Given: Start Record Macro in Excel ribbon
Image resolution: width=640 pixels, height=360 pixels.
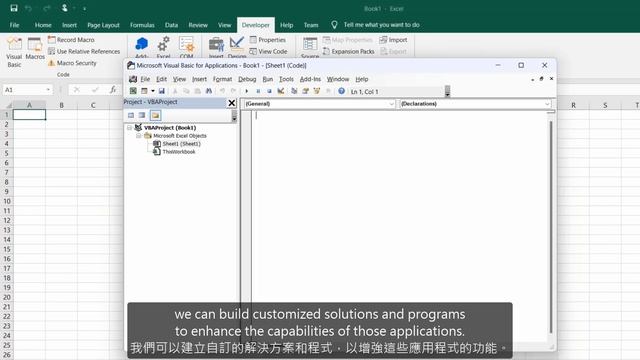Looking at the screenshot, I should 71,40.
